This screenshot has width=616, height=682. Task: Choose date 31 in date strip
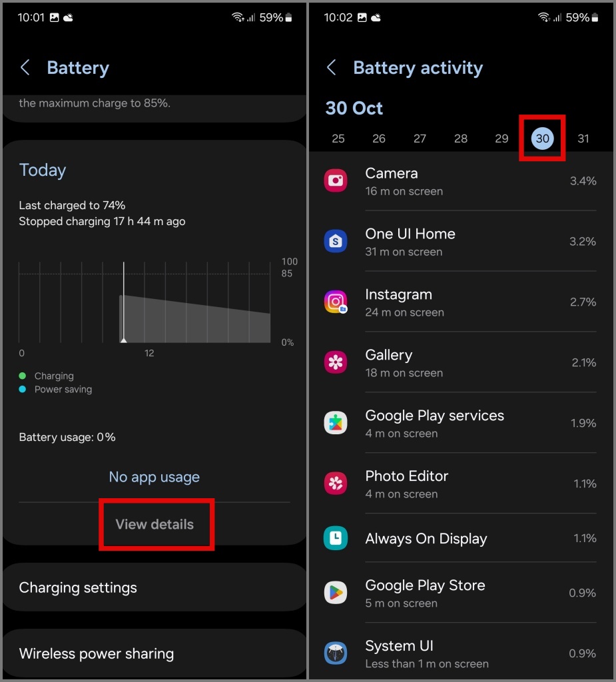tap(583, 139)
